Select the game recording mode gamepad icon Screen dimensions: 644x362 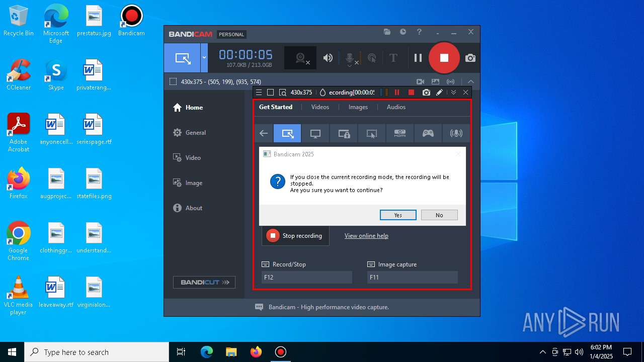428,133
